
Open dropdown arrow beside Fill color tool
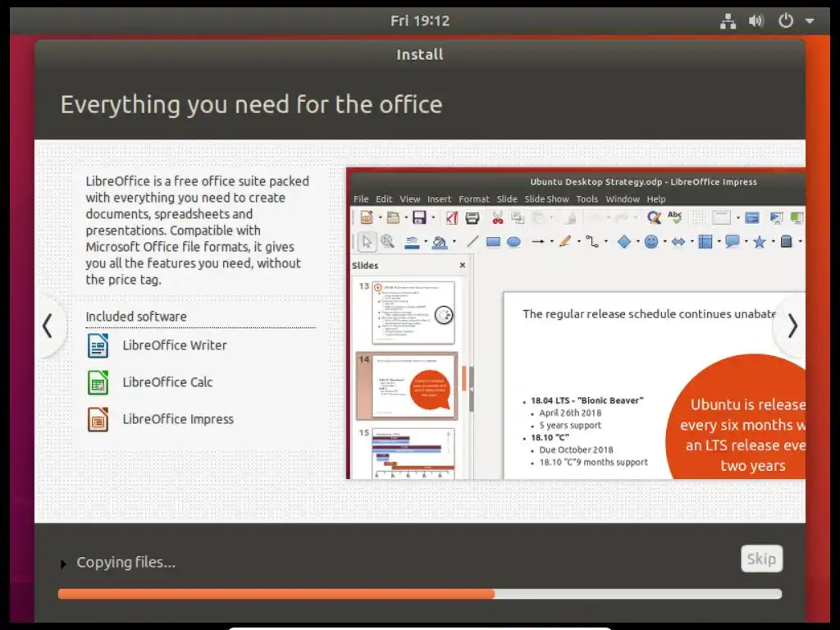click(454, 242)
